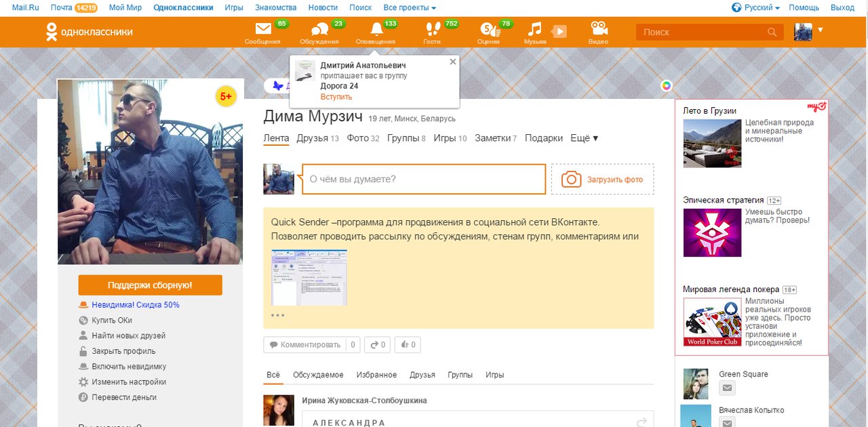Open the Видео camera icon
This screenshot has height=427, width=868.
click(598, 29)
